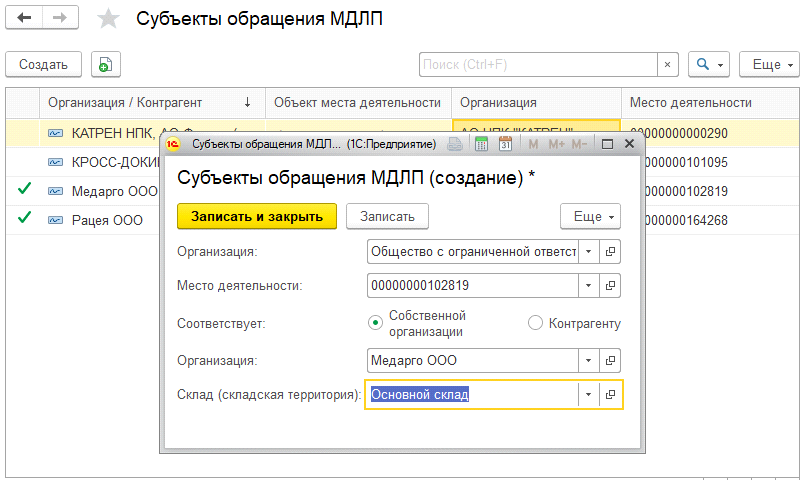Click the row icon next to Рацея ООО
This screenshot has width=806, height=480.
(x=55, y=220)
